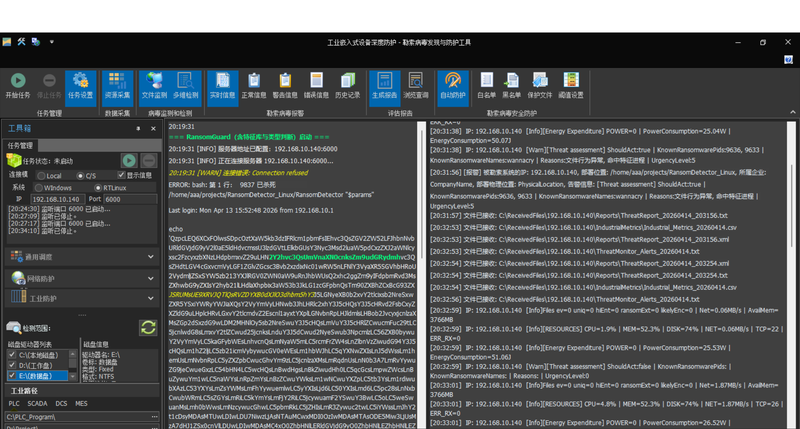Select the '[20:34:10] 监听已停止' log line
This screenshot has height=429, width=800.
42,231
